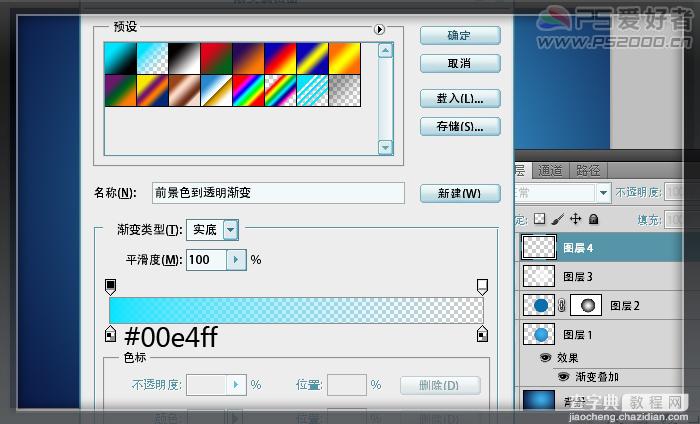Select the 图层 3 layer
Image resolution: width=700 pixels, height=424 pixels.
602,277
